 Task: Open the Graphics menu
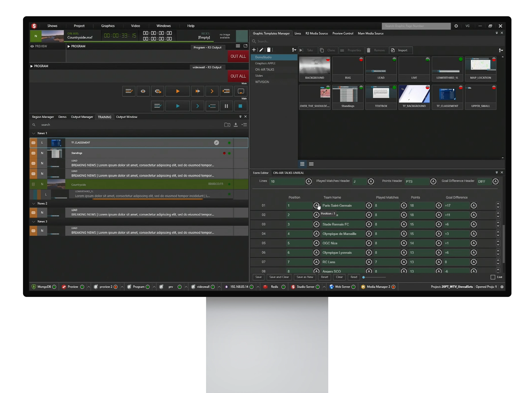coord(108,26)
